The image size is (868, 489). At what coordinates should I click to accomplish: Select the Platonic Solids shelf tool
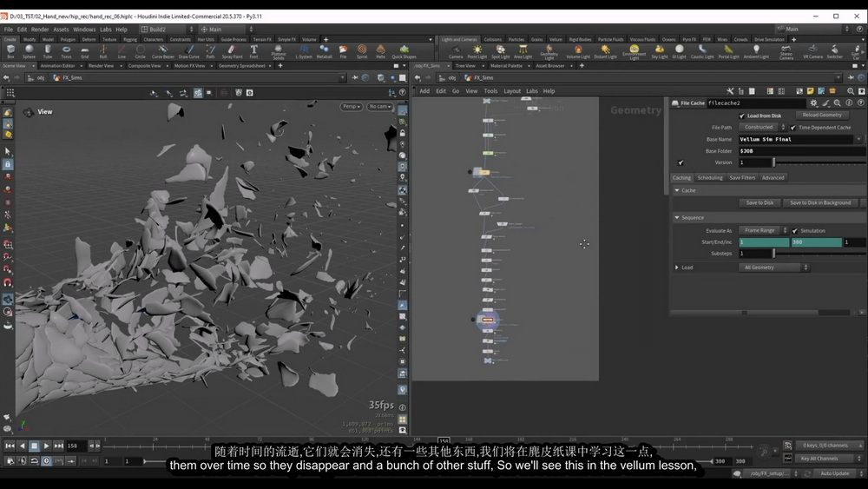[x=279, y=52]
